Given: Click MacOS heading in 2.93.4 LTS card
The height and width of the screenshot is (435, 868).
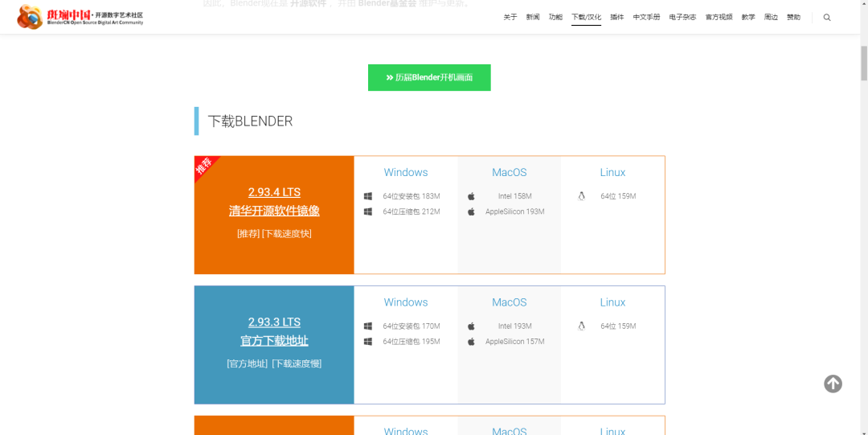Looking at the screenshot, I should coord(510,172).
